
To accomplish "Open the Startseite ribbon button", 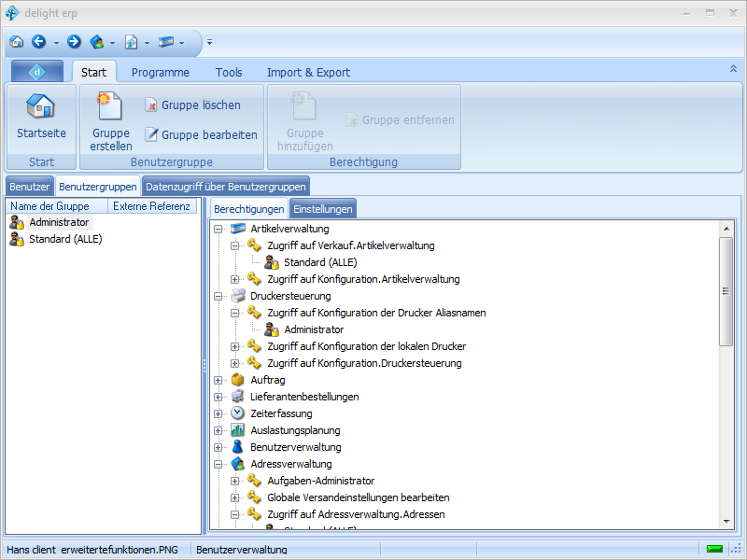I will [x=41, y=116].
